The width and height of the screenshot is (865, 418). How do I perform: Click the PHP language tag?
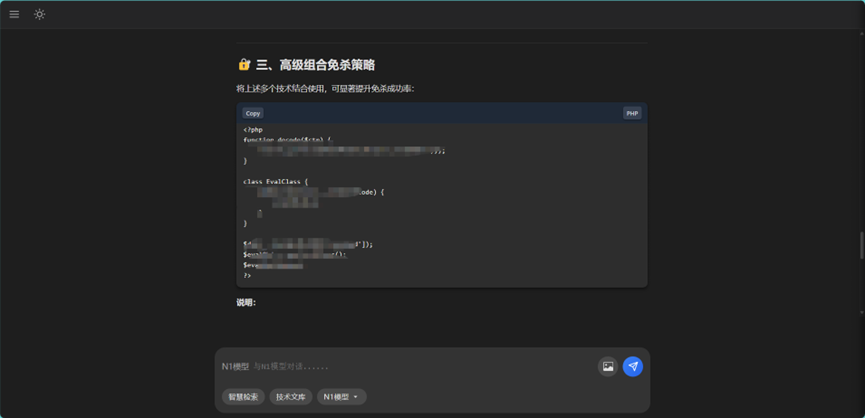click(632, 113)
